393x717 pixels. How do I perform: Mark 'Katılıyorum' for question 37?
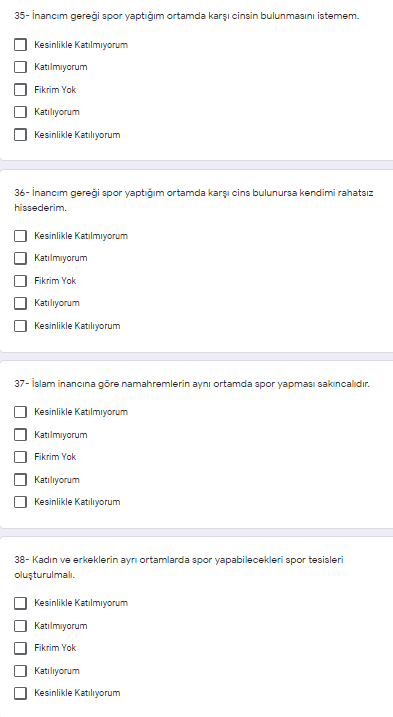tap(20, 480)
